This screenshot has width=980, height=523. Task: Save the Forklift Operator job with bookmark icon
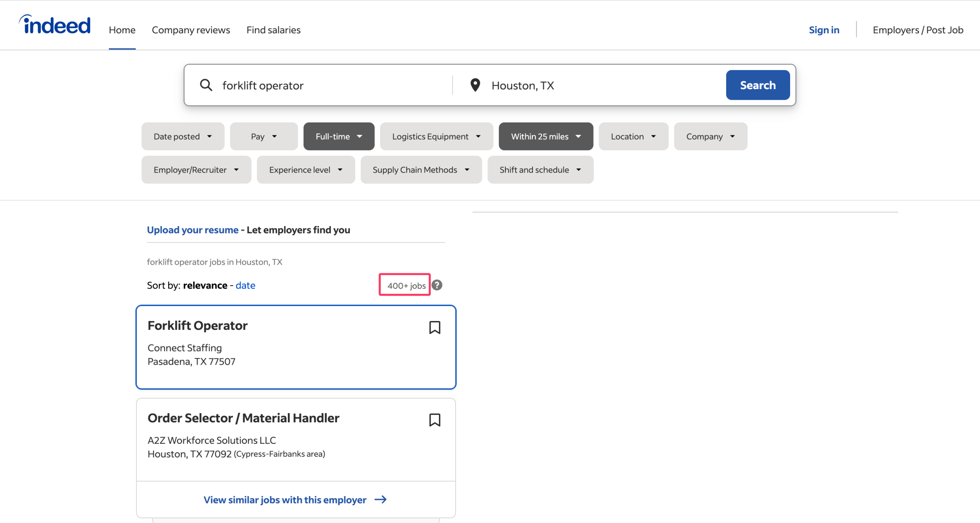(434, 327)
